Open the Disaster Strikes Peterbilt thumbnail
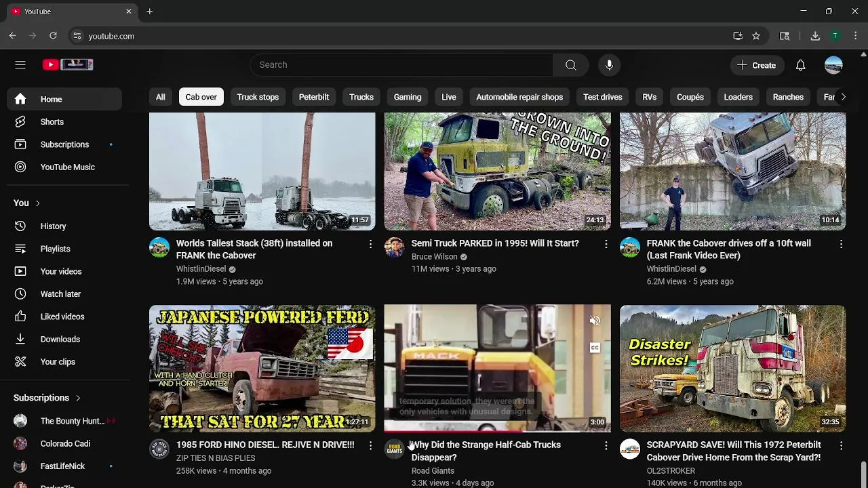 (732, 369)
